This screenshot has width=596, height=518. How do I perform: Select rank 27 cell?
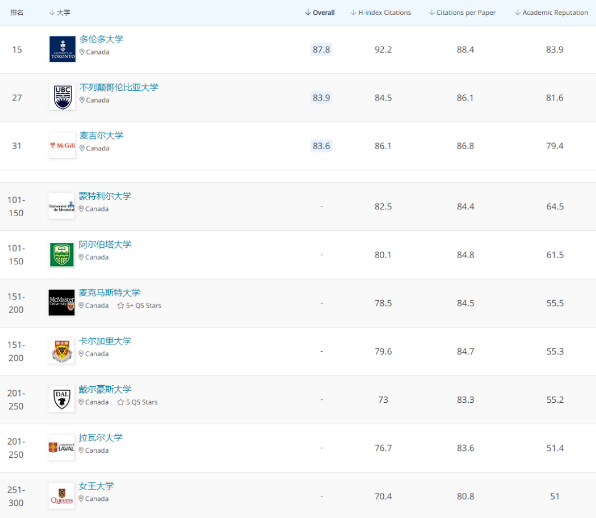pos(17,98)
